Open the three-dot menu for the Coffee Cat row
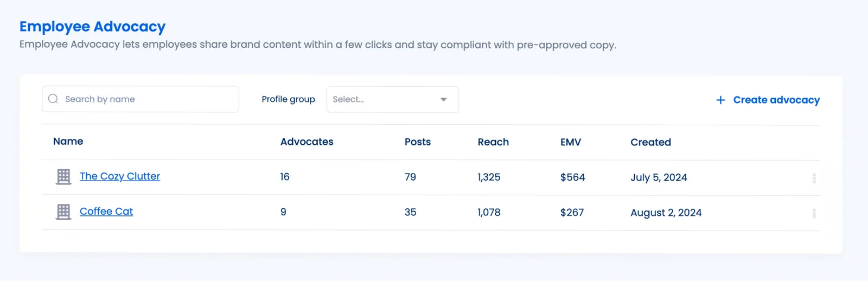Viewport: 868px width, 281px height. [x=814, y=213]
